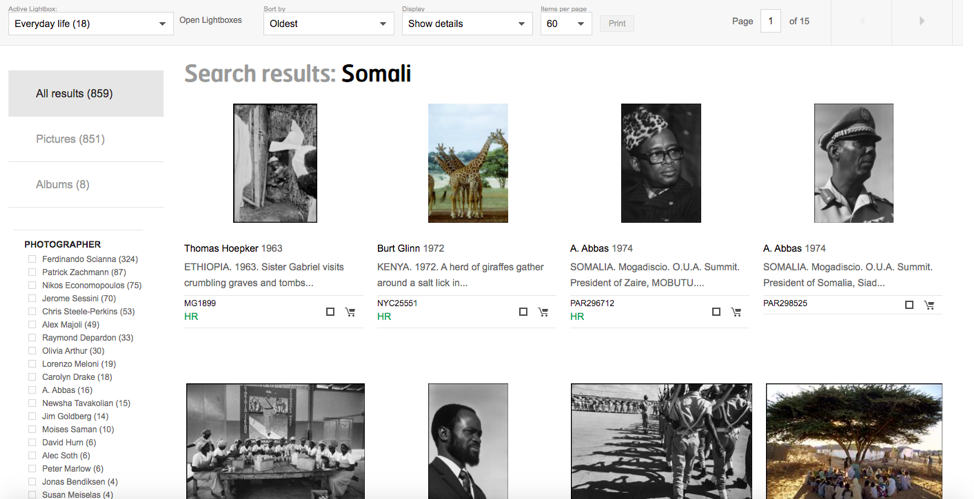Open the giraffes thumbnail image
This screenshot has height=499, width=974.
point(468,163)
